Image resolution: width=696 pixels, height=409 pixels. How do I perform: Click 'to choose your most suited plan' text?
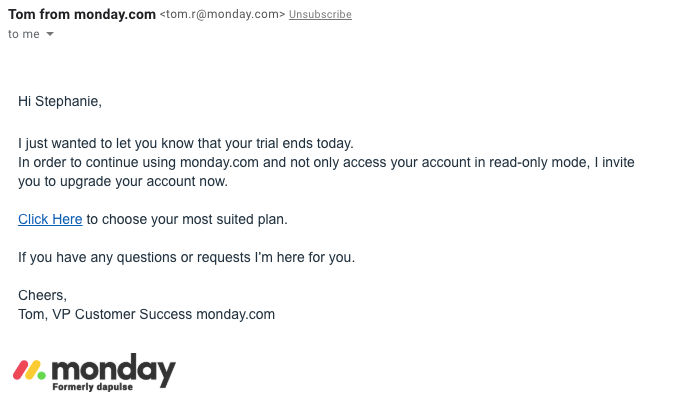(x=193, y=219)
